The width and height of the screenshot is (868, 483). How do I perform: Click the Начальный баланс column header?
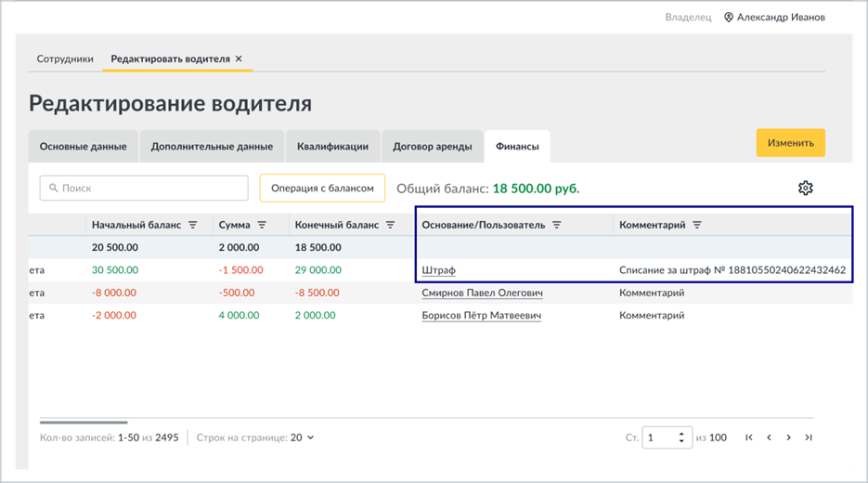pyautogui.click(x=136, y=225)
